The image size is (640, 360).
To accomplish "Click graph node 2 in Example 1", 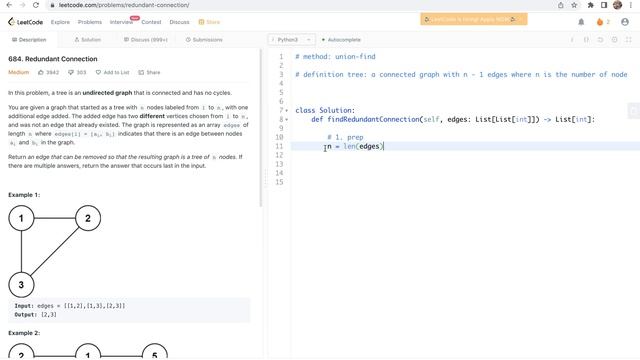I will coord(88,218).
